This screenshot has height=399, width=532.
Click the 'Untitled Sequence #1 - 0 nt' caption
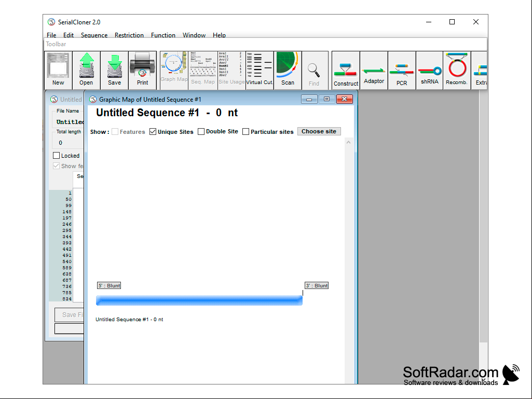pyautogui.click(x=129, y=319)
